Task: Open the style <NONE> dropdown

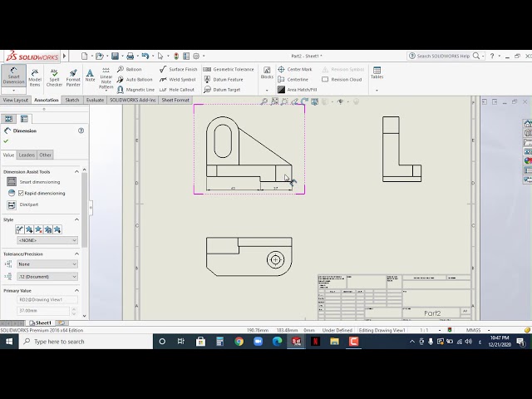Action: tap(47, 240)
